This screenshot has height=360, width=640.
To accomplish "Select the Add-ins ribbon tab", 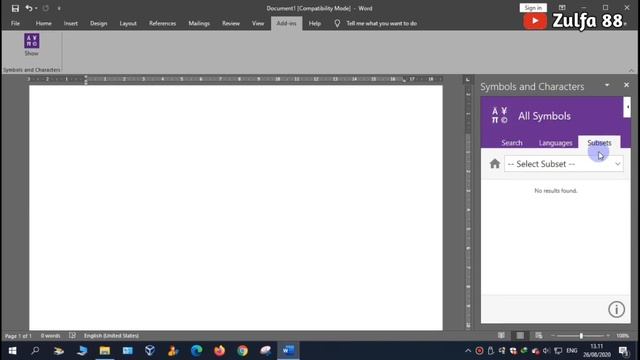I will point(287,24).
